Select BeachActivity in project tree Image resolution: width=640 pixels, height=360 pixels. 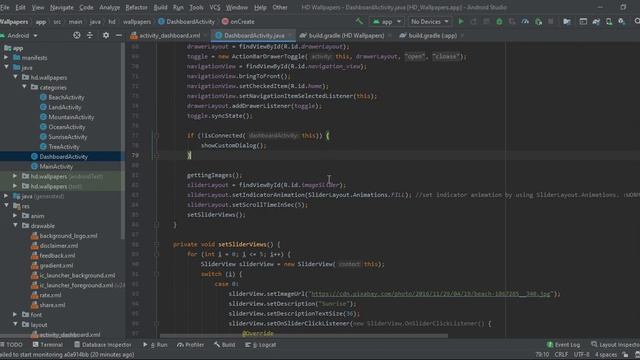[66, 97]
